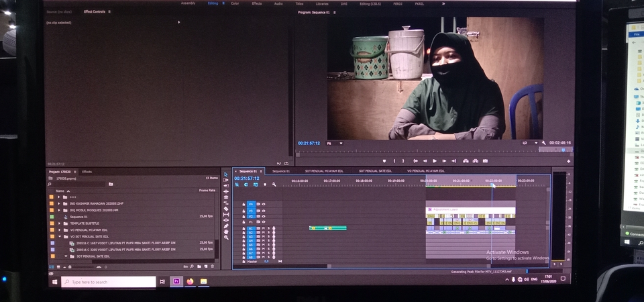Collapse the SOT PENJUAL SATE EDL sub-bin

[66, 256]
